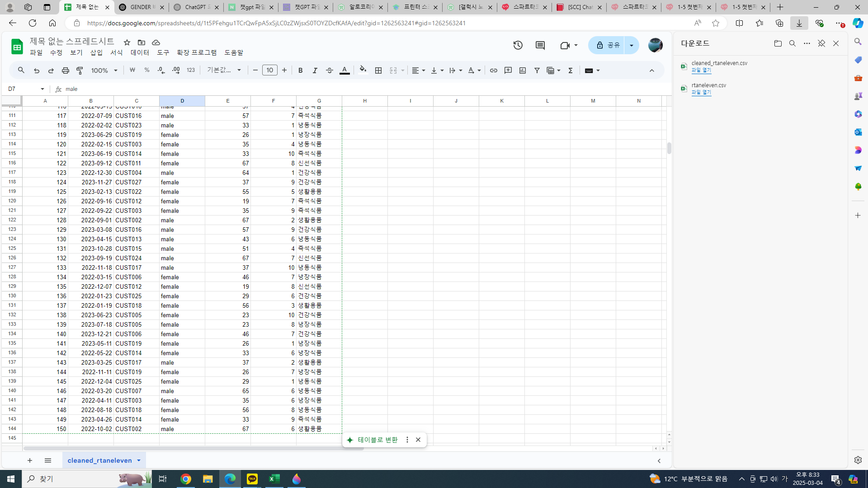868x488 pixels.
Task: Open Excel from the Windows taskbar
Action: click(274, 479)
